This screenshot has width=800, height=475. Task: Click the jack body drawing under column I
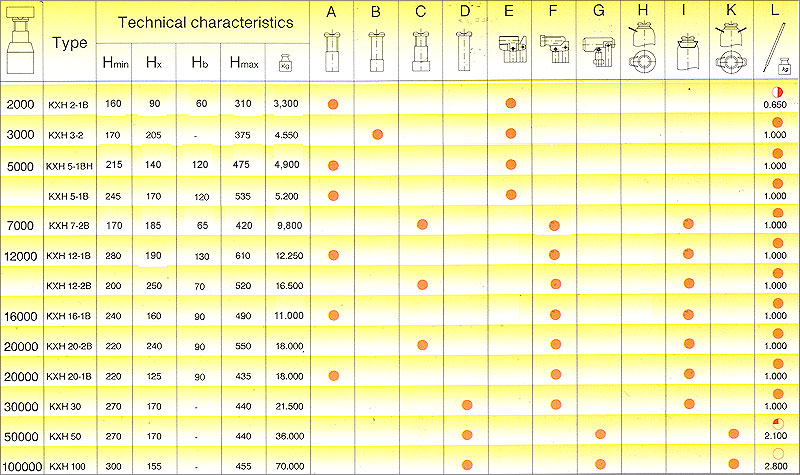tap(687, 52)
